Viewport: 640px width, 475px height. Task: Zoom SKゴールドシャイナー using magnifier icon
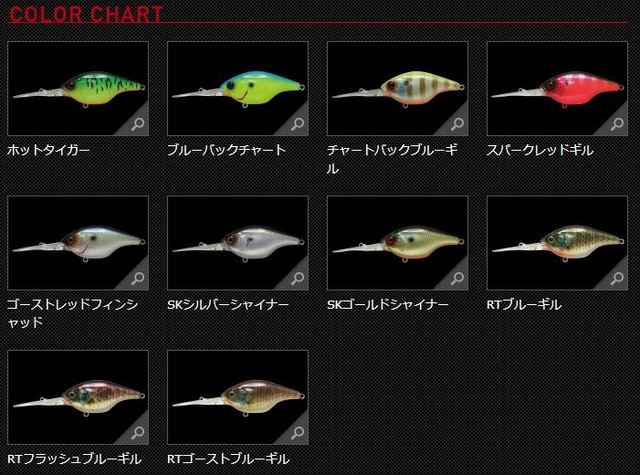tap(458, 279)
